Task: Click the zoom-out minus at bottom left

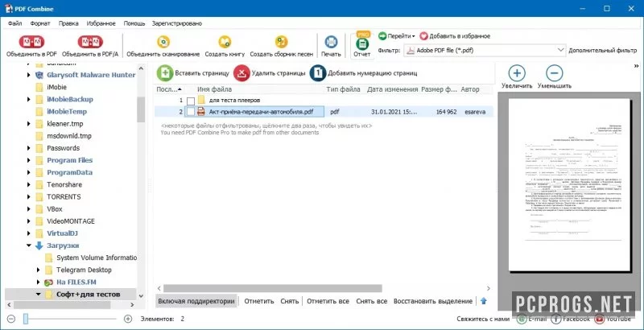Action: click(11, 319)
